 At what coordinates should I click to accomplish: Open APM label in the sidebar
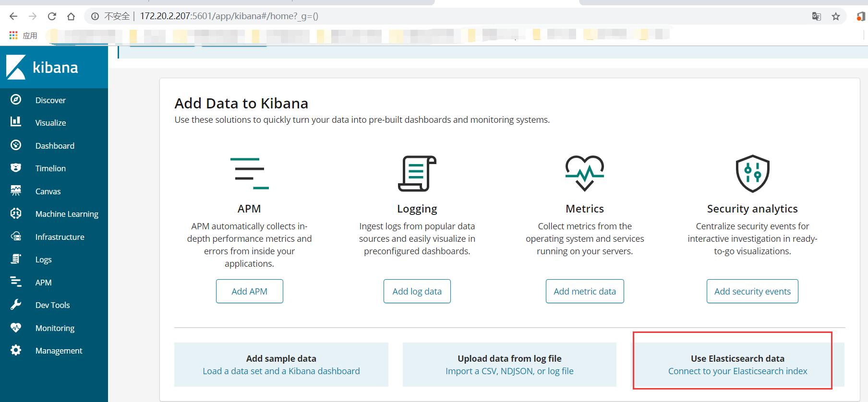43,283
